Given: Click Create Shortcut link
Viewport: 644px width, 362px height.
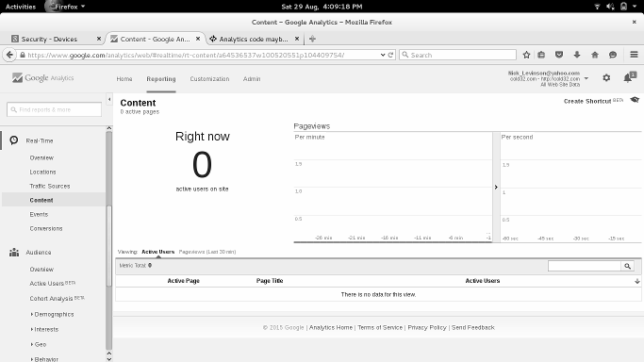Looking at the screenshot, I should 587,101.
